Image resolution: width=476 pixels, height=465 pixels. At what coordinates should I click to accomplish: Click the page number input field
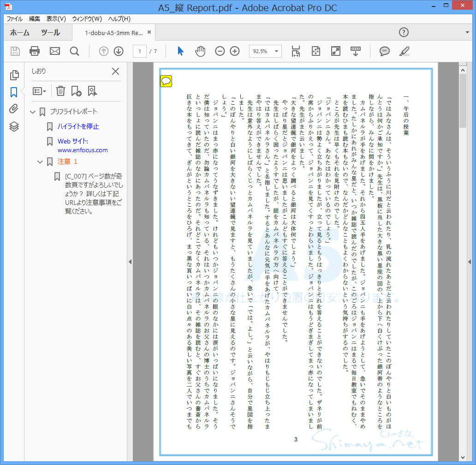[x=140, y=51]
